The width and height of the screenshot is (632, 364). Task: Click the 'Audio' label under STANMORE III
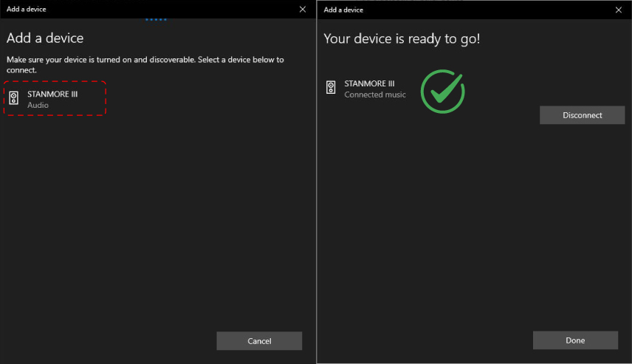(x=38, y=105)
